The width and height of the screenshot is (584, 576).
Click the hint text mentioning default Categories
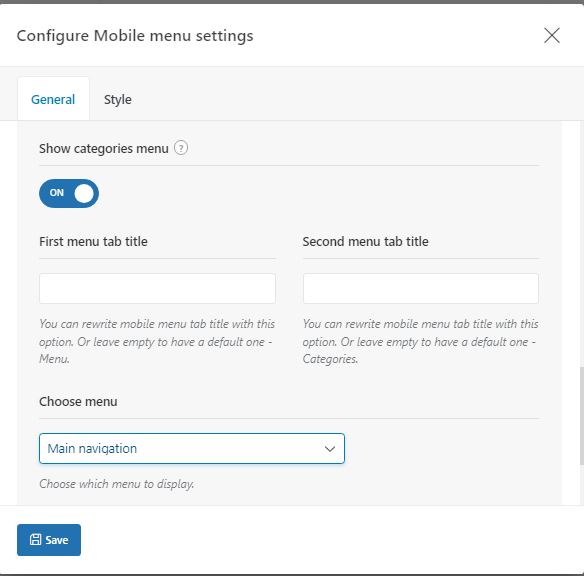coord(420,341)
